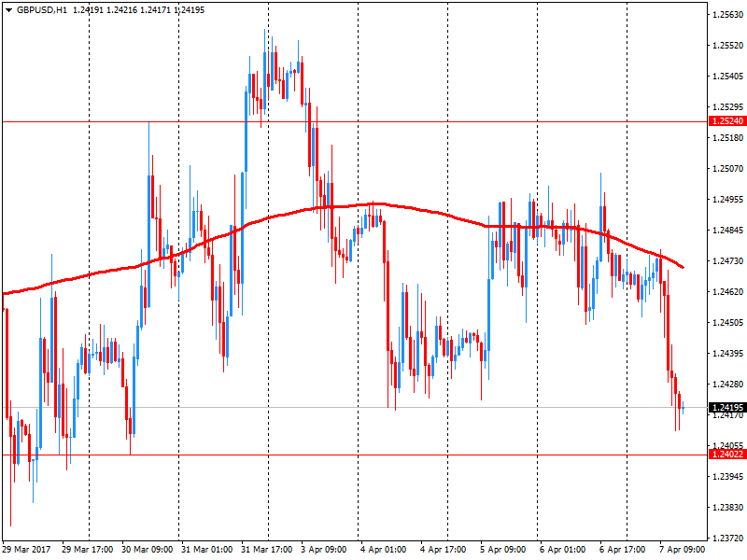
Task: Click the 1.24505 price scale value
Action: point(727,323)
